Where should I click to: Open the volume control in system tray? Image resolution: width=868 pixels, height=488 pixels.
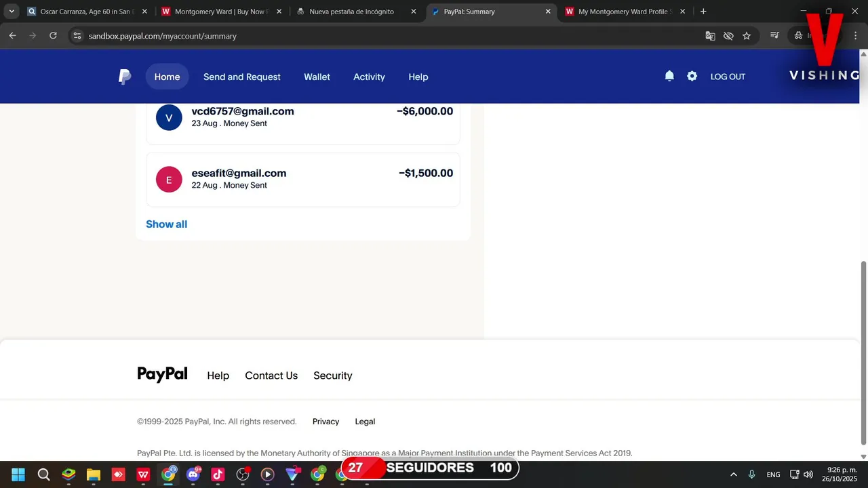tap(808, 474)
